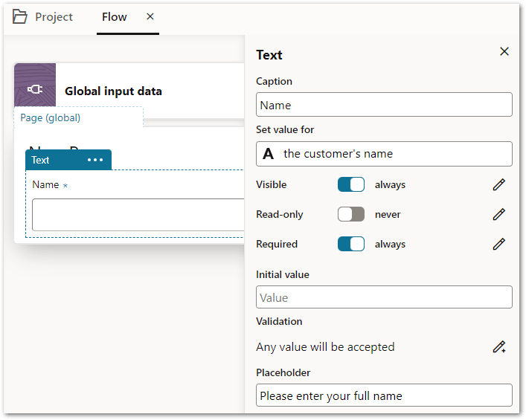Edit the Required condition with pencil icon
526x420 pixels.
pyautogui.click(x=498, y=244)
